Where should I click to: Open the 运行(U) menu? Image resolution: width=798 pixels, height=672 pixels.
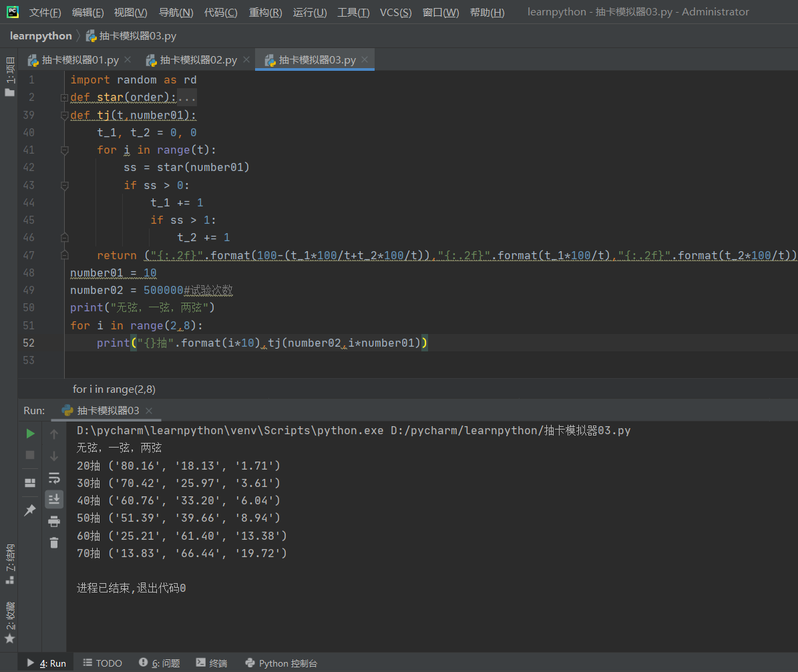pyautogui.click(x=309, y=12)
